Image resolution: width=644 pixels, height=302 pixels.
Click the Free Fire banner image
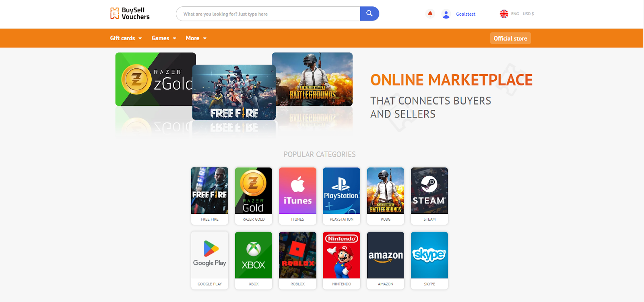(x=234, y=93)
